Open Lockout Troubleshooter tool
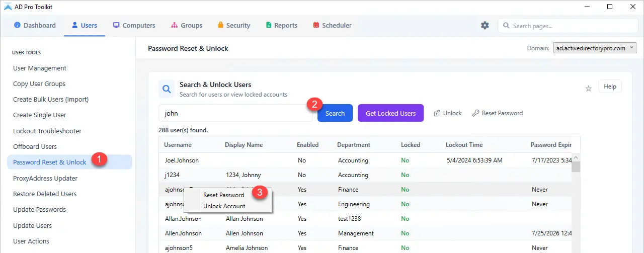644x253 pixels. click(x=47, y=131)
